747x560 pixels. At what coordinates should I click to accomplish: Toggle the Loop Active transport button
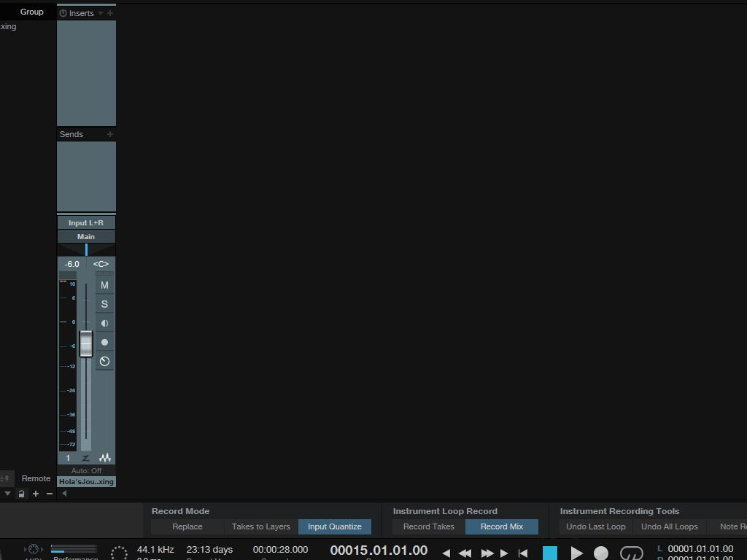632,553
